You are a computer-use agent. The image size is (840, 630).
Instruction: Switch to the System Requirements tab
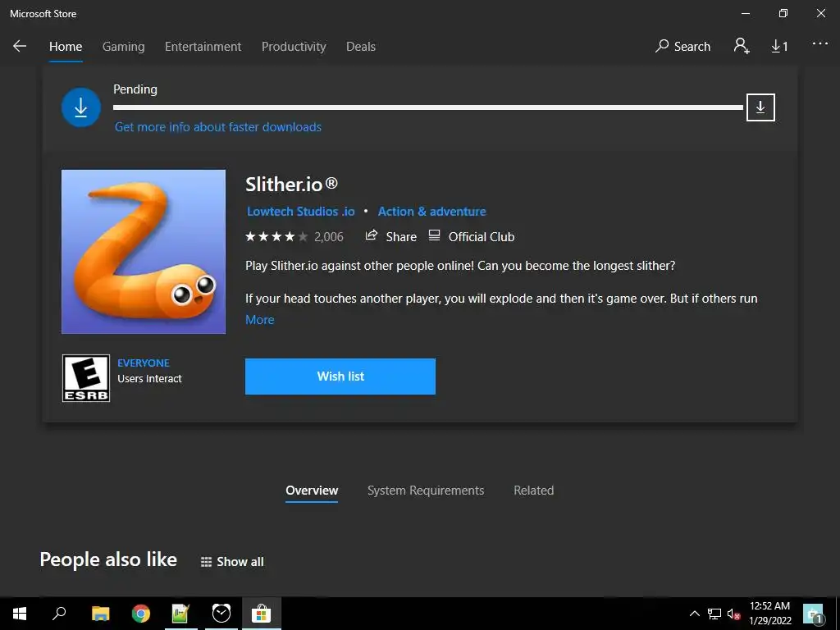point(426,491)
